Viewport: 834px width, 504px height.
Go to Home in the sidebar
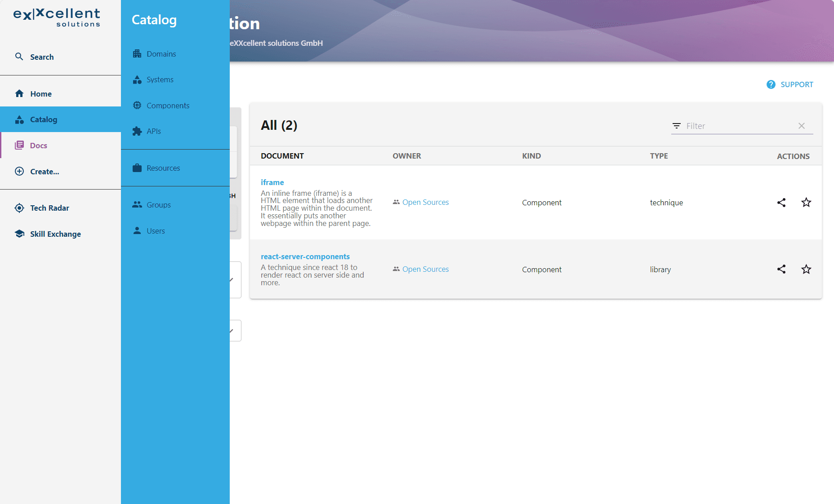click(x=61, y=93)
